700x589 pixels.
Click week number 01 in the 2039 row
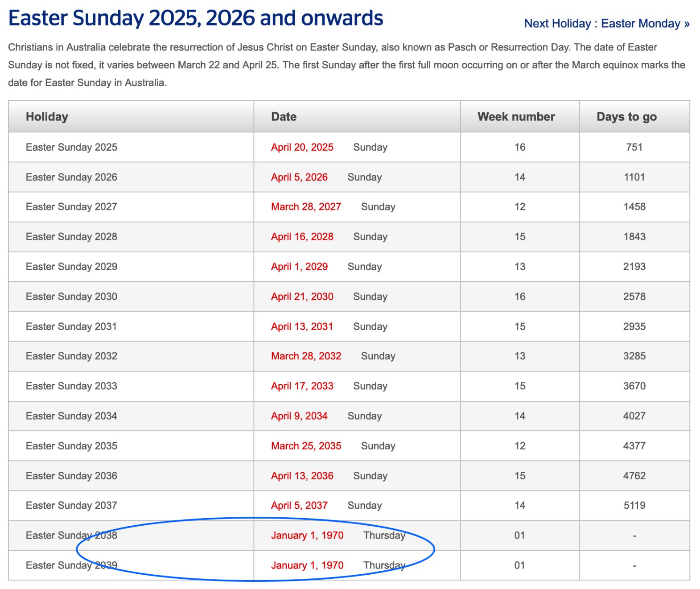(519, 565)
